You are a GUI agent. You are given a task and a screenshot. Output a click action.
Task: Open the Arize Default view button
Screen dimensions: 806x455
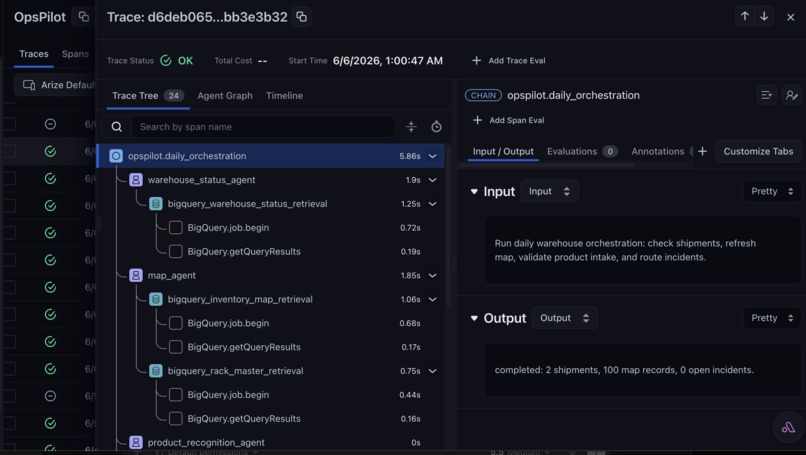pos(55,85)
